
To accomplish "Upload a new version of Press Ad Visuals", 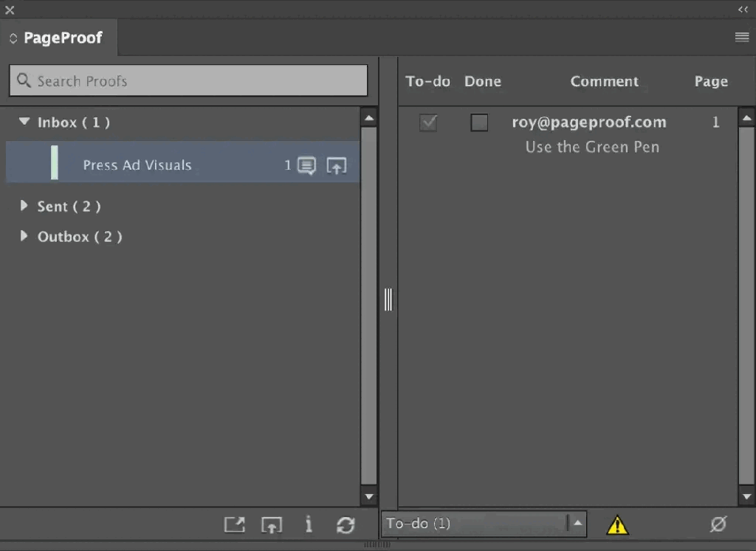I will click(337, 165).
